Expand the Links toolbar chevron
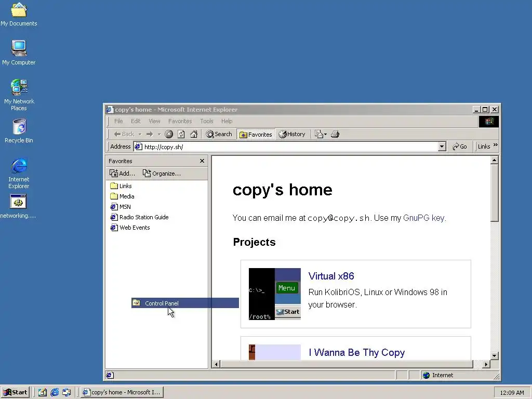The height and width of the screenshot is (399, 532). 495,145
